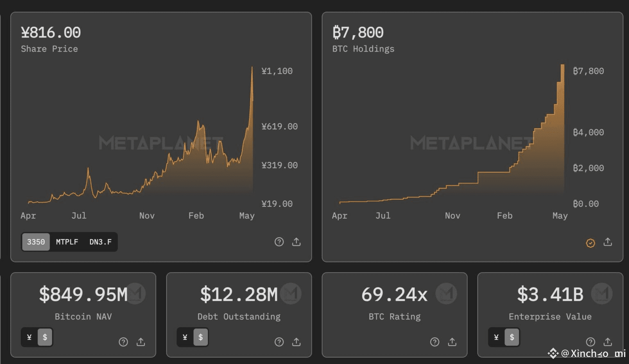Share the Bitcoin NAV card

pyautogui.click(x=141, y=341)
